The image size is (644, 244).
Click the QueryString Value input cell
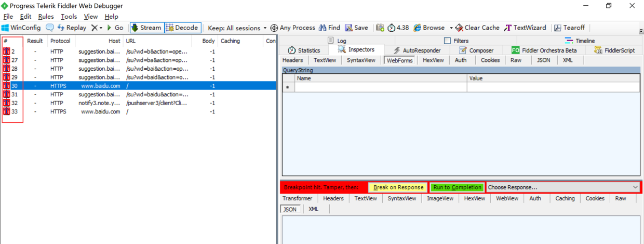pyautogui.click(x=553, y=87)
